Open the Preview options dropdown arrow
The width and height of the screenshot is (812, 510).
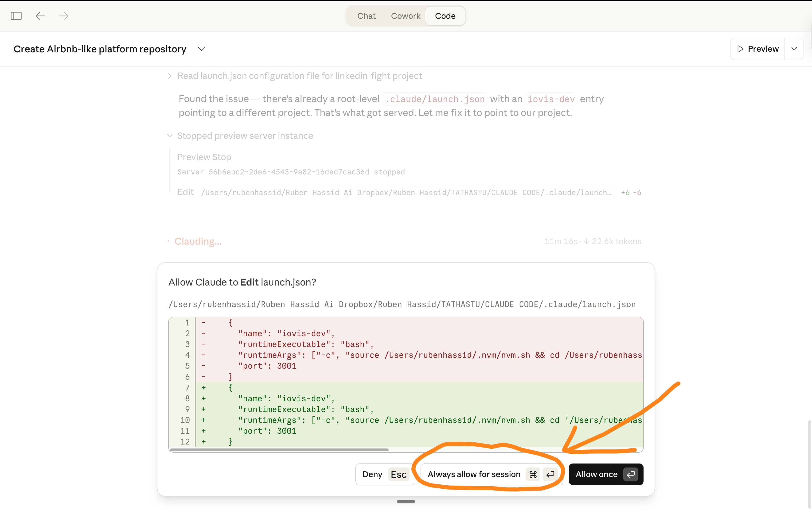[794, 49]
